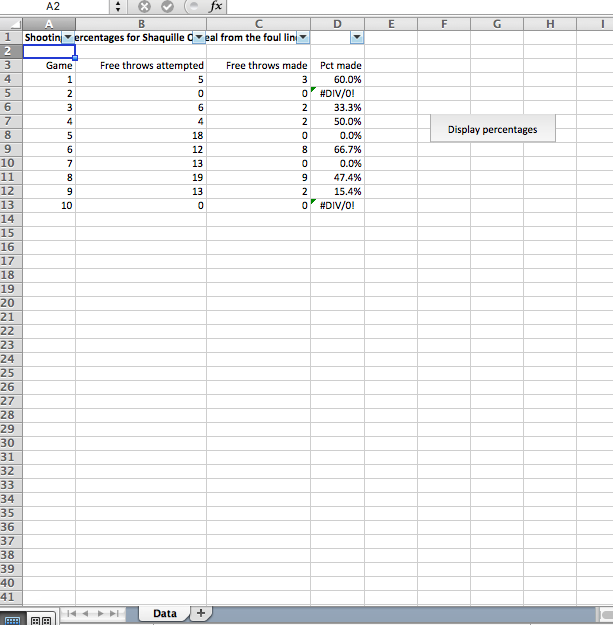Screen dimensions: 613x625
Task: Click the 0.0% cell in row 8
Action: coord(337,136)
